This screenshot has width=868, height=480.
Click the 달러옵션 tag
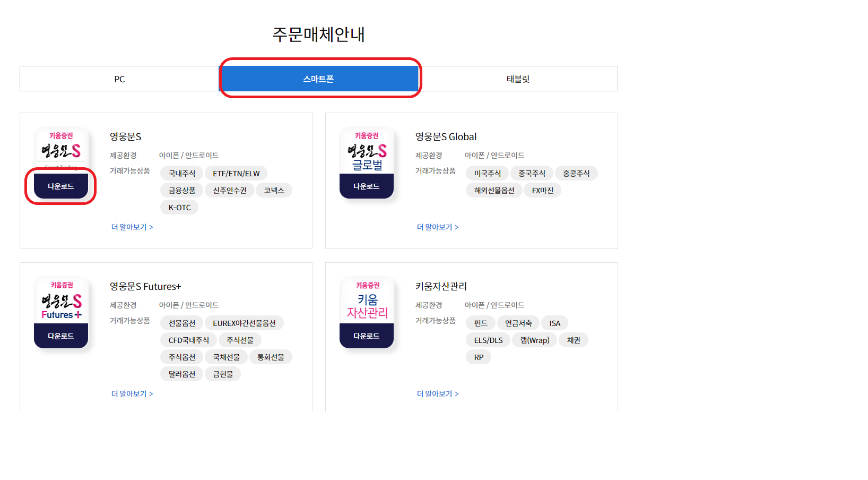(x=182, y=374)
